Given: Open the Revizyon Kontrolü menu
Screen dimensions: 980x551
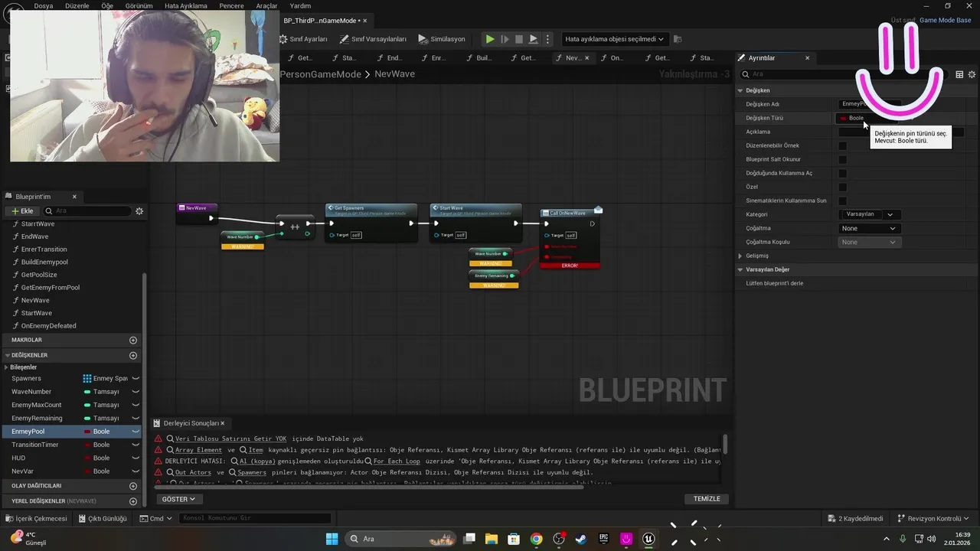Looking at the screenshot, I should [934, 519].
